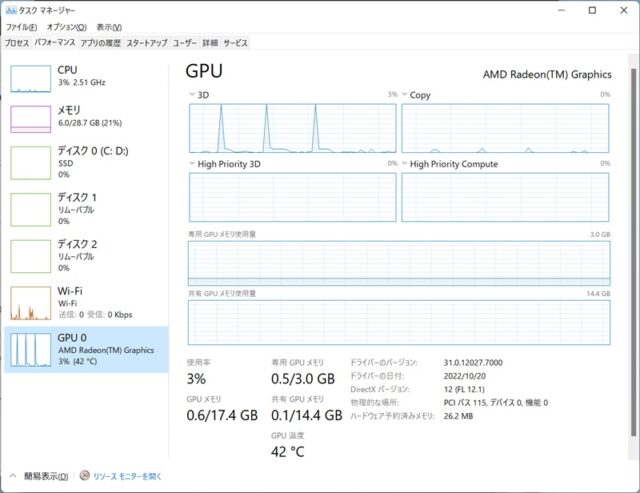This screenshot has width=640, height=493.
Task: Open the Copy graph engine dropdown
Action: tap(405, 94)
